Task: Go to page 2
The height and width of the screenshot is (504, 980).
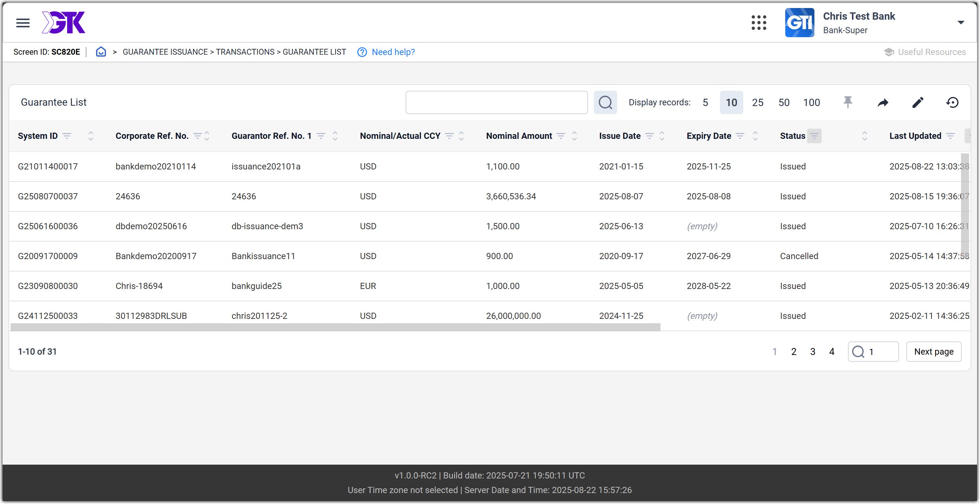Action: pyautogui.click(x=794, y=352)
